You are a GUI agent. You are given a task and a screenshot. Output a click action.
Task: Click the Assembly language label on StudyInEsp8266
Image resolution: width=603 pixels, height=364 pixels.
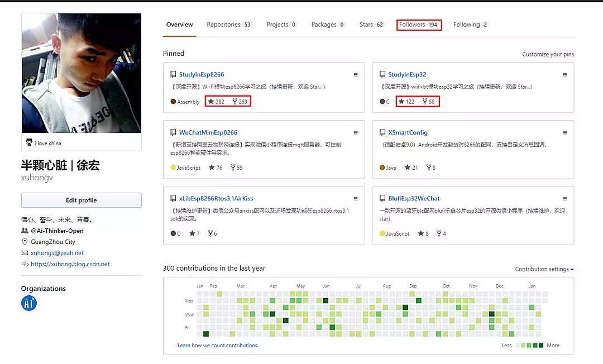point(188,102)
